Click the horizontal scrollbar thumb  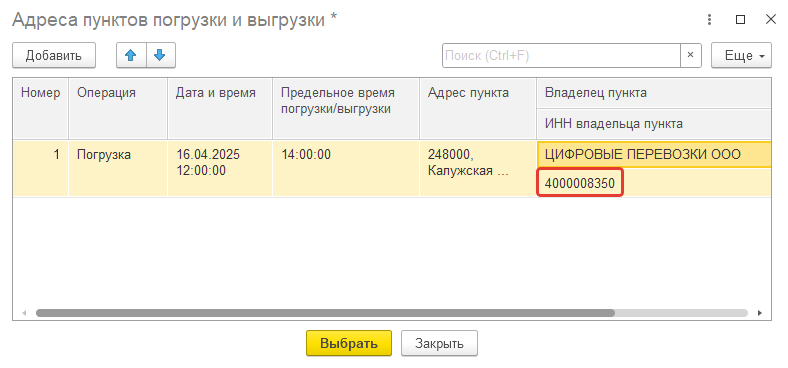(x=325, y=313)
